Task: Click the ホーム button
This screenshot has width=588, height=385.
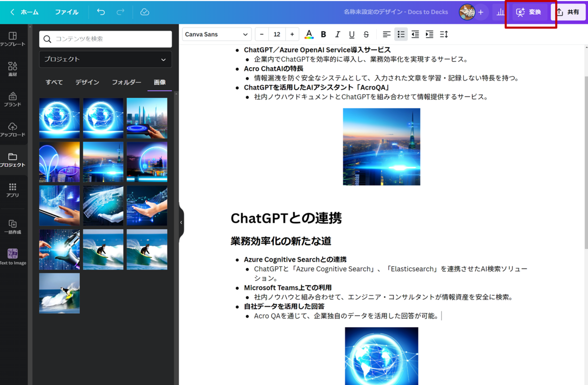Action: (29, 12)
